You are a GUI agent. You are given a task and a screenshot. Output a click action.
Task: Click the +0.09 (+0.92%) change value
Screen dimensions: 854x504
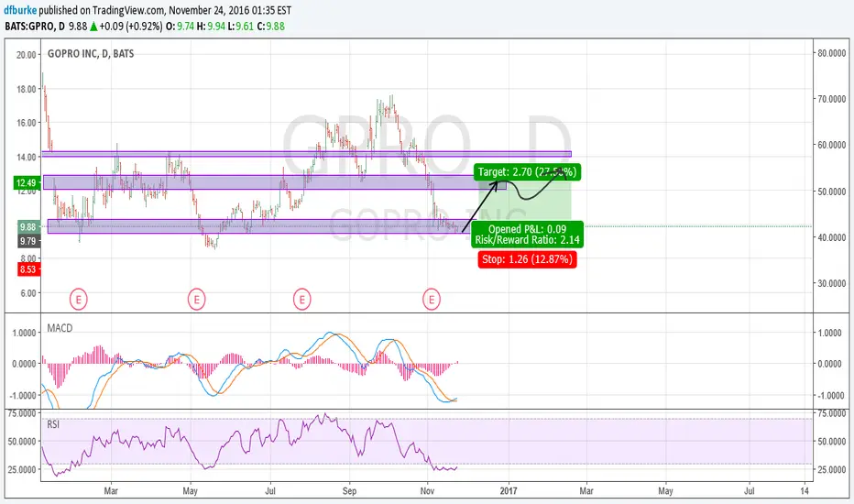pyautogui.click(x=131, y=27)
